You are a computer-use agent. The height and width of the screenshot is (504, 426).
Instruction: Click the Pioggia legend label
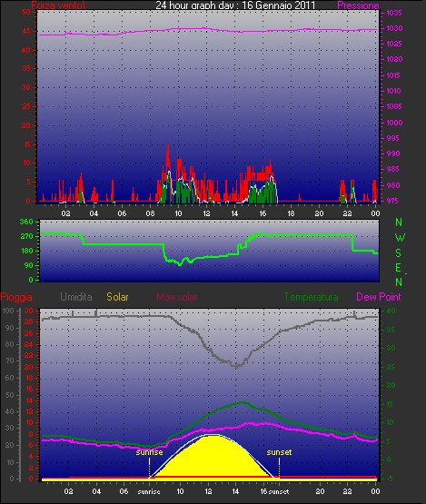click(x=16, y=297)
